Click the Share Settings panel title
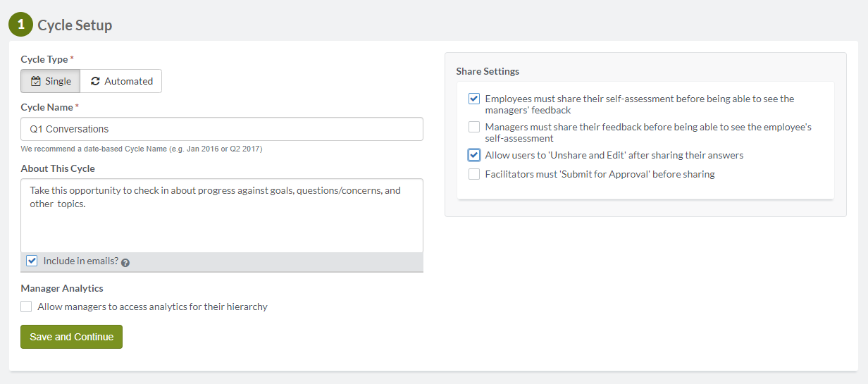This screenshot has height=384, width=868. point(488,71)
